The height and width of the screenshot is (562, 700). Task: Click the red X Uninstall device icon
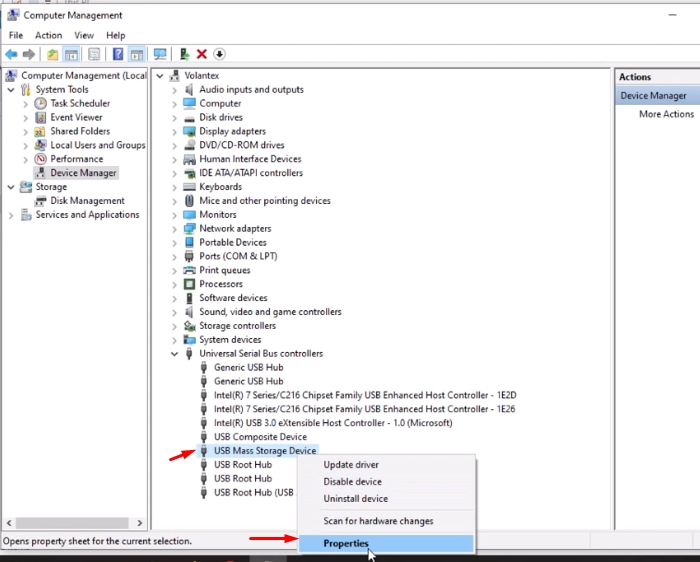coord(202,54)
